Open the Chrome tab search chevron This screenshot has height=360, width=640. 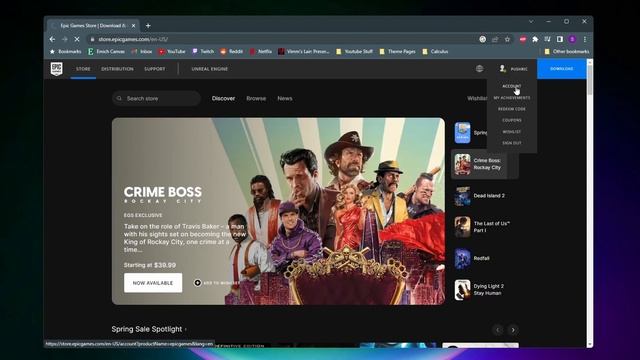(x=531, y=21)
